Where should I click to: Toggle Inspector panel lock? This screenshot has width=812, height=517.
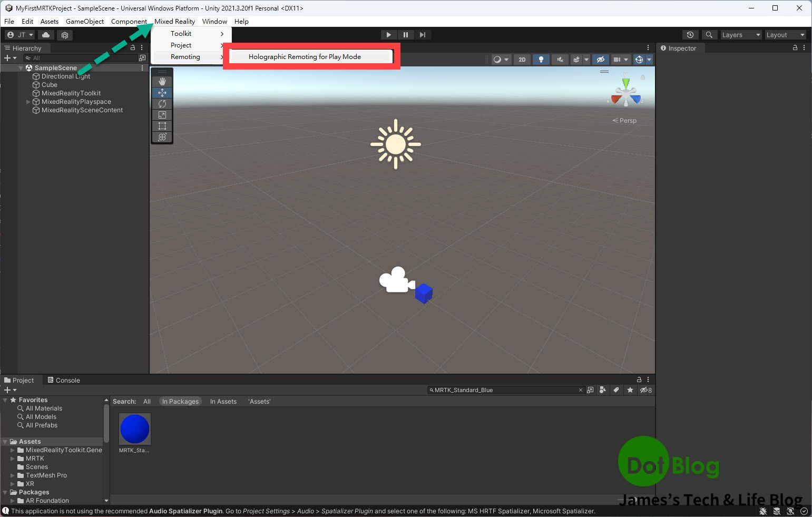click(x=795, y=47)
